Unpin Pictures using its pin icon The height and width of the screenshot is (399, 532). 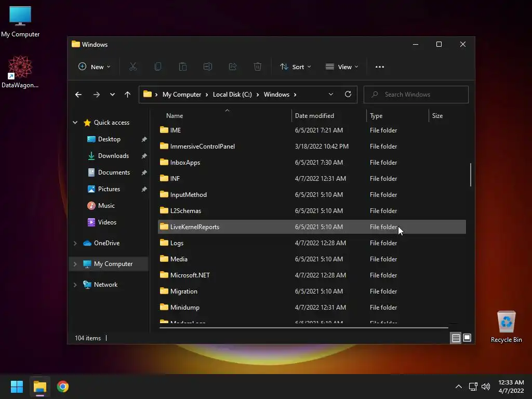click(x=144, y=189)
